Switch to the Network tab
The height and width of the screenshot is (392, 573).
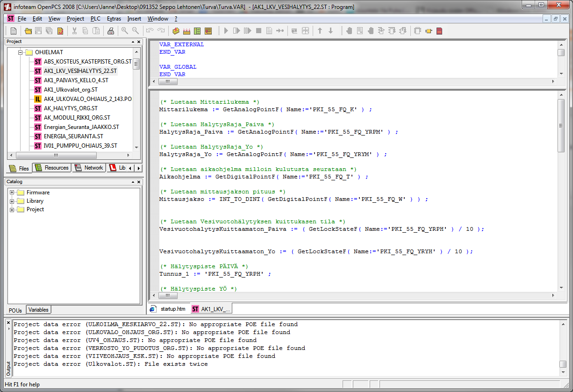(88, 168)
